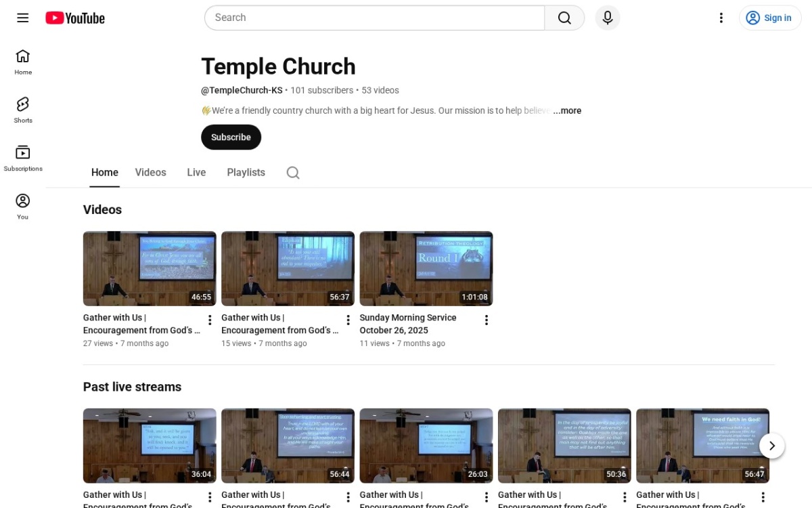
Task: Play the 56:44 past live stream
Action: [x=288, y=446]
